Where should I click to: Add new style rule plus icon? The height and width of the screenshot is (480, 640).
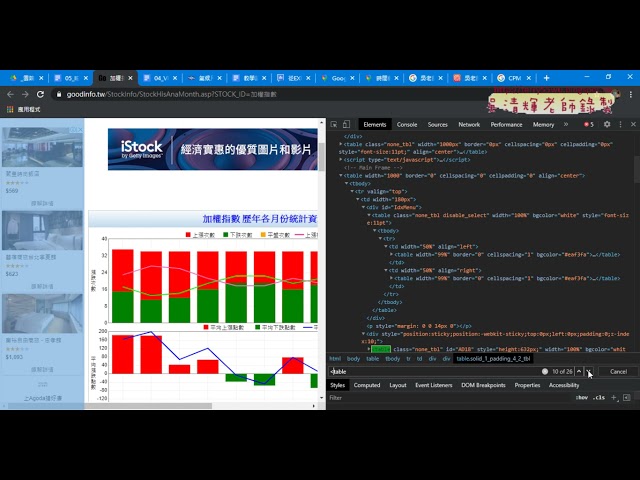[x=613, y=398]
